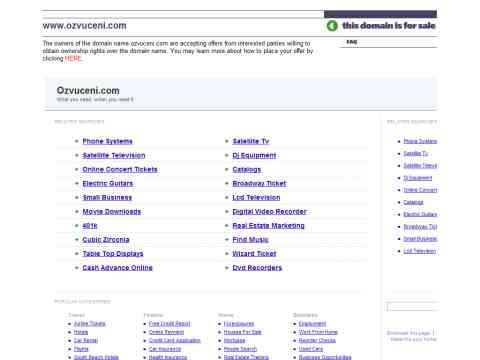Open the Movie Downloads link
This screenshot has width=480, height=360.
[x=112, y=211]
